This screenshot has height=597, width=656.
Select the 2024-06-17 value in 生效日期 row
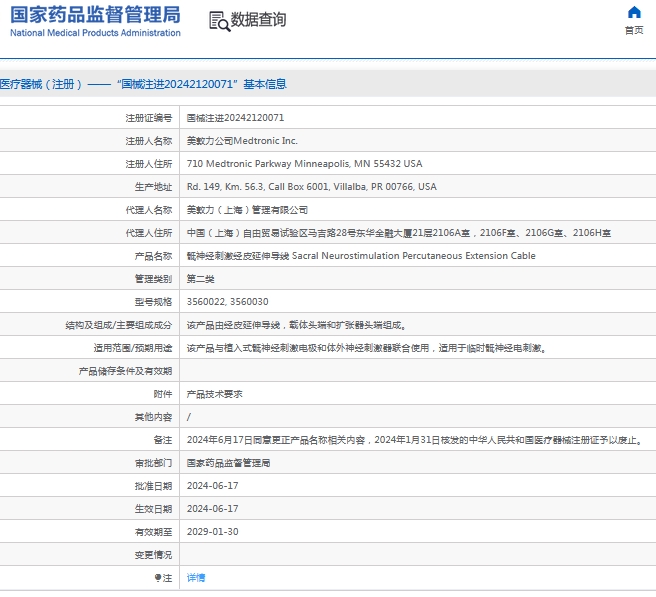[x=213, y=509]
